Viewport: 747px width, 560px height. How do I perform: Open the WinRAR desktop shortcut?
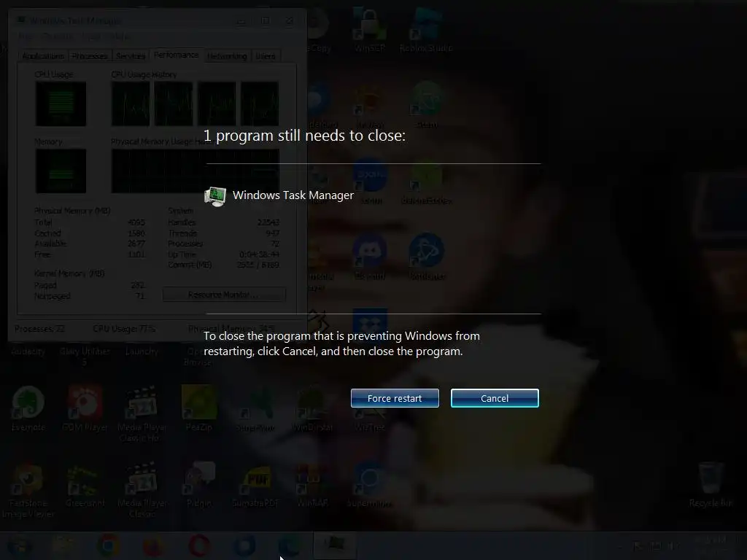[312, 486]
